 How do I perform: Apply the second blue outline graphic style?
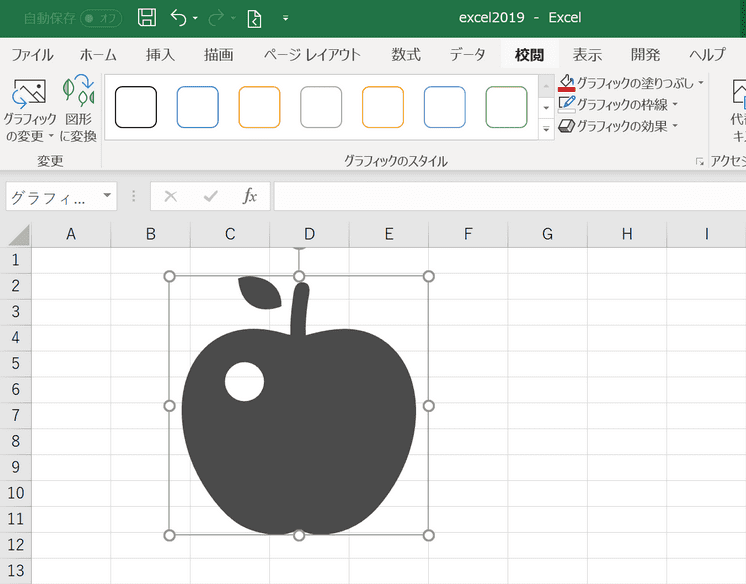pos(444,107)
